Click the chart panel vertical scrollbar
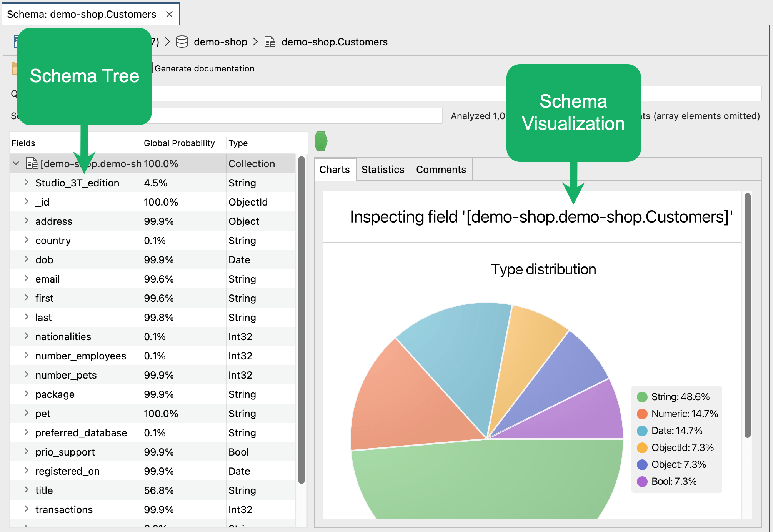The image size is (773, 532). click(748, 315)
